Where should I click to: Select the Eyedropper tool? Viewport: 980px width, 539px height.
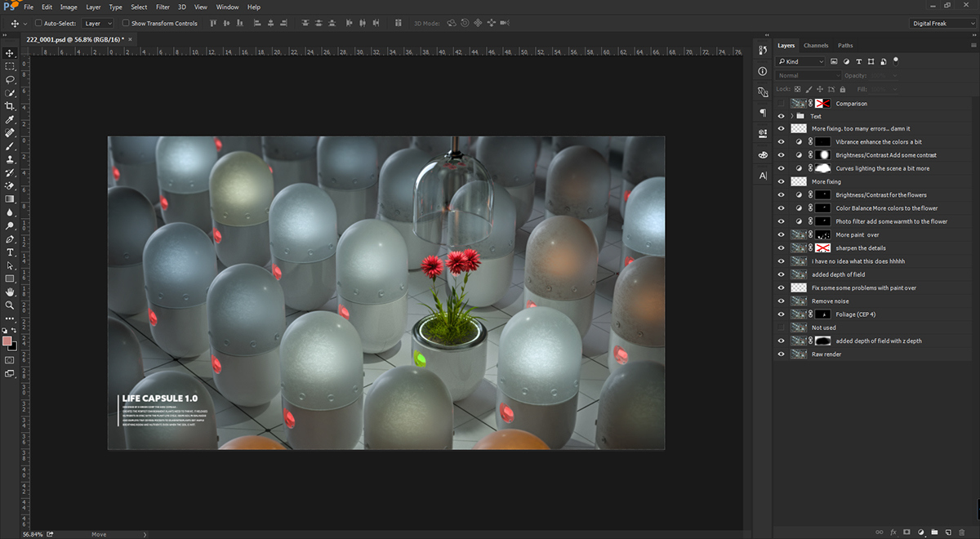10,119
